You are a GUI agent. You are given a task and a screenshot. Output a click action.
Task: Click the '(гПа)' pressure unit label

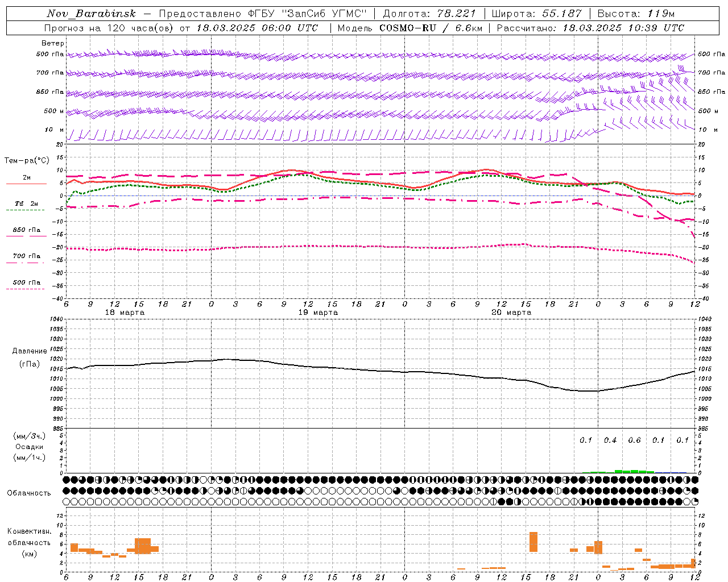(x=29, y=364)
